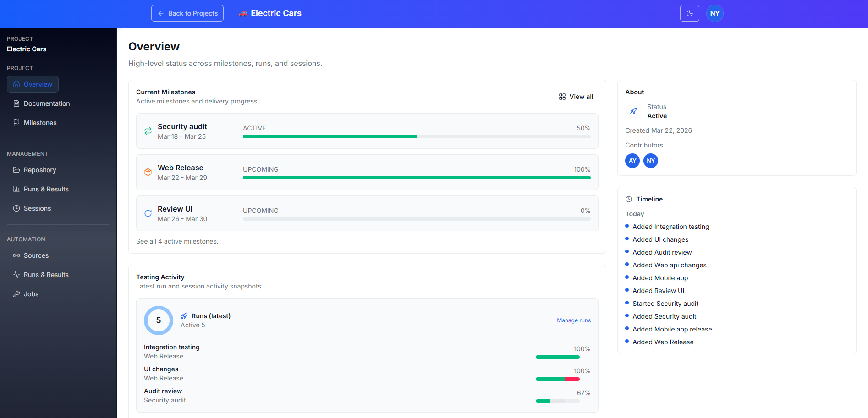Click the package icon on Web Release milestone
The image size is (868, 418).
click(148, 172)
